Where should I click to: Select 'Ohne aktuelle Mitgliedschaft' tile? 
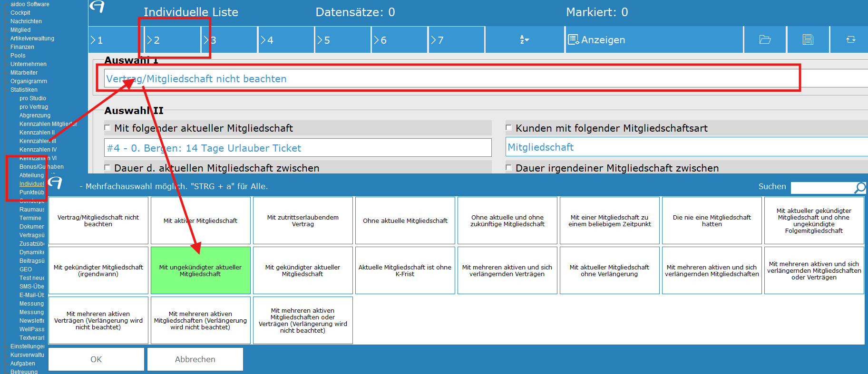click(405, 221)
